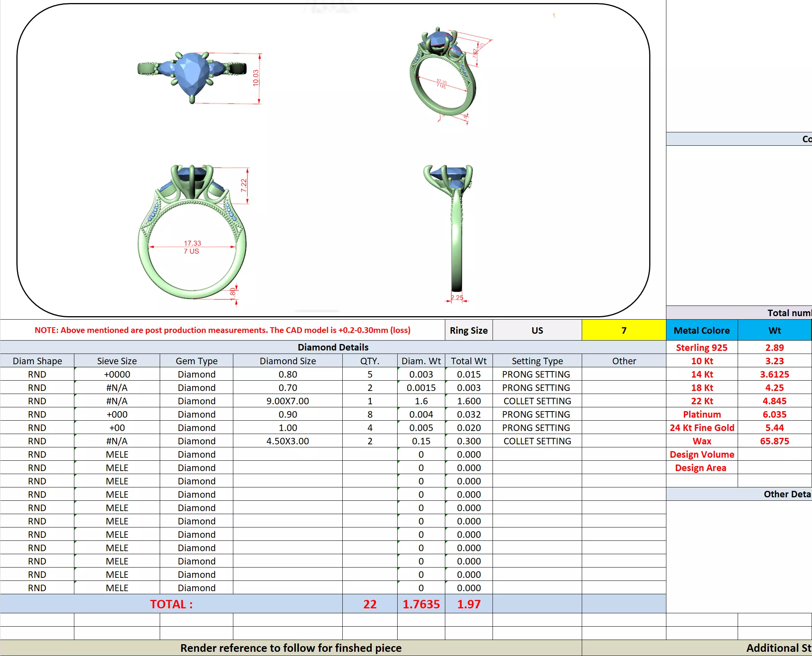This screenshot has width=812, height=656.
Task: Click the US ring size unit cell
Action: 537,330
